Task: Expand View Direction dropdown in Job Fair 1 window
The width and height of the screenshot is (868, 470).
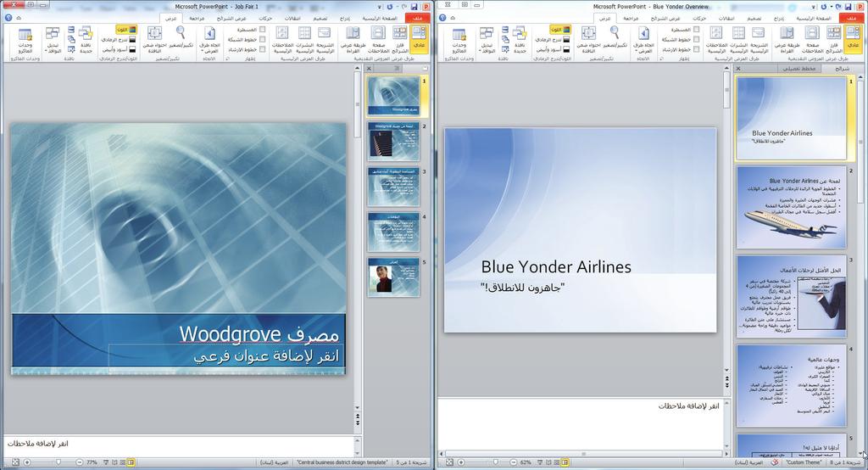Action: tap(209, 39)
